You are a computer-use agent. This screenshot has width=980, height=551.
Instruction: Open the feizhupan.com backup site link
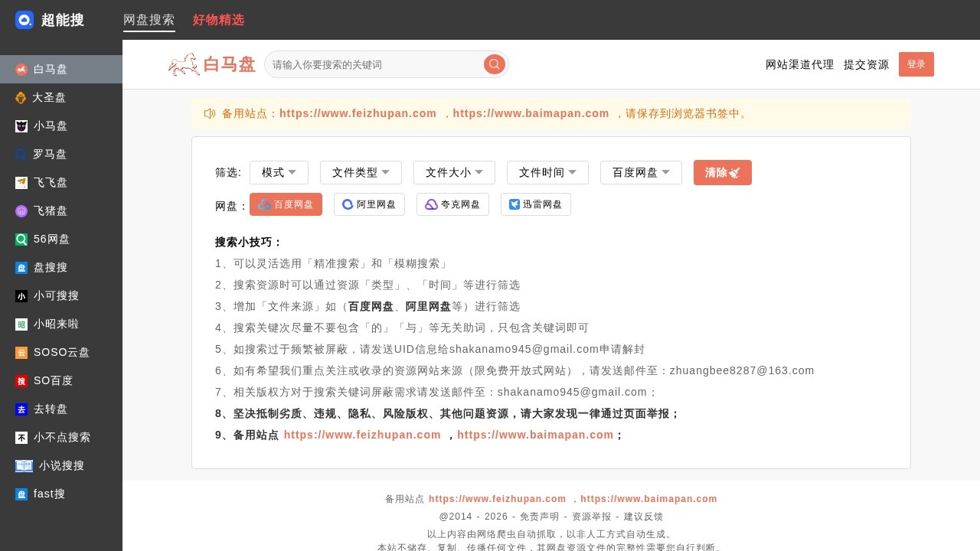[358, 113]
